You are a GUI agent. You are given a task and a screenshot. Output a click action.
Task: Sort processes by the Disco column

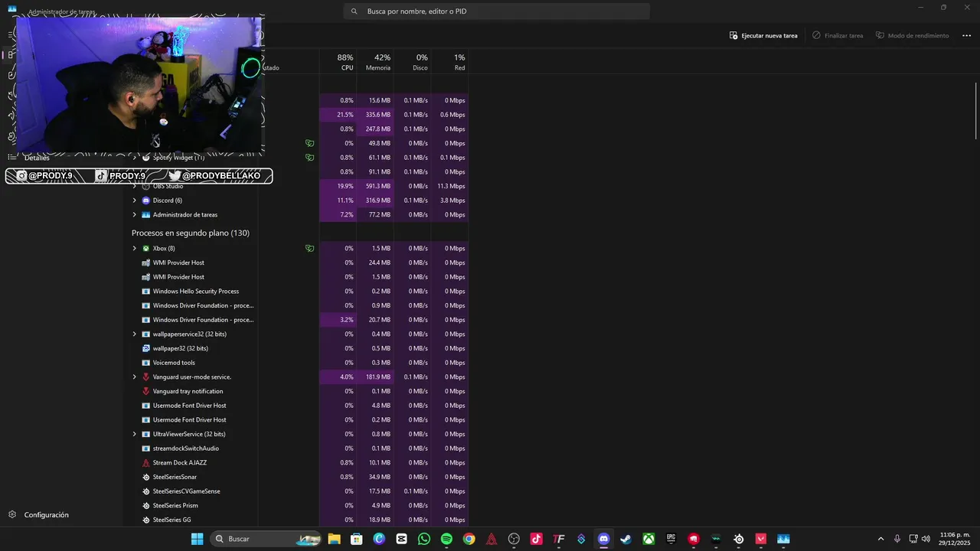click(x=413, y=62)
